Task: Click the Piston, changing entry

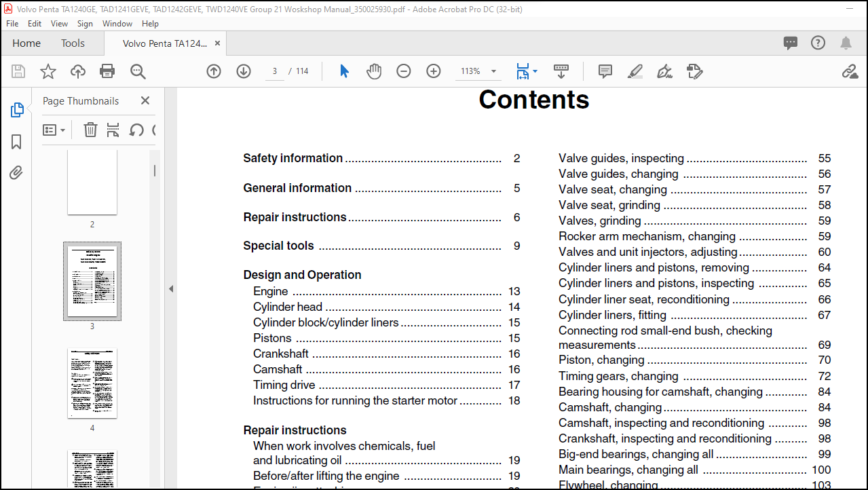Action: click(694, 360)
